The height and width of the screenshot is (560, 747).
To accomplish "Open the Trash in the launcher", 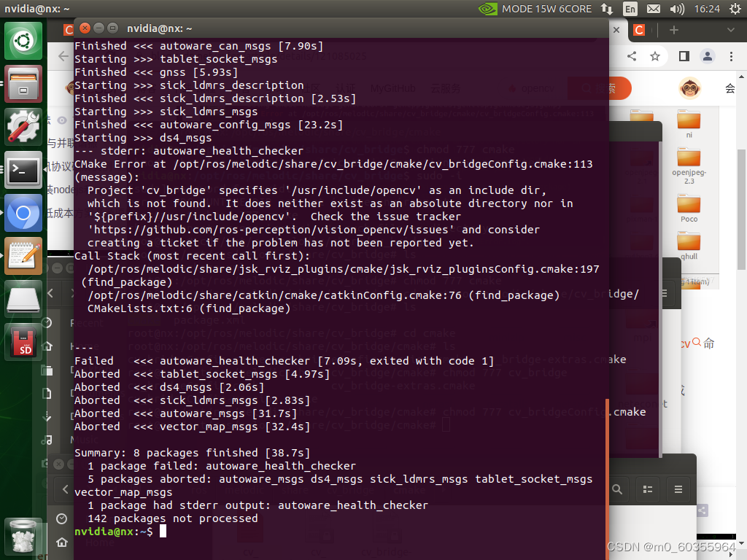I will [23, 537].
